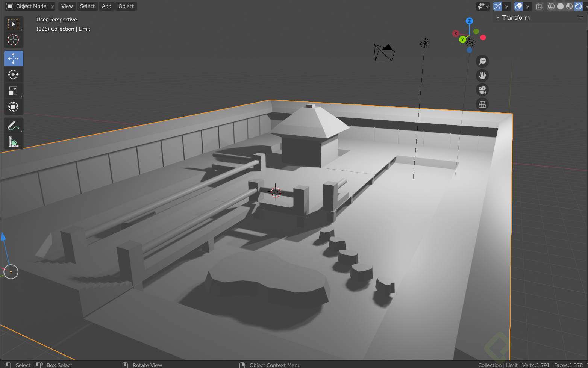The image size is (588, 368).
Task: Click the 'Faces:1,378' status bar statistic
Action: pyautogui.click(x=568, y=365)
